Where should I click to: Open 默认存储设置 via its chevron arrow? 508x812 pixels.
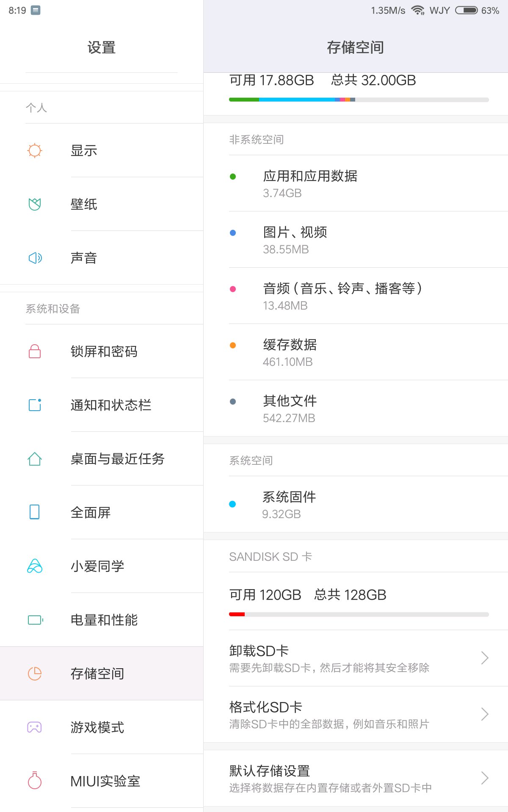click(x=485, y=778)
